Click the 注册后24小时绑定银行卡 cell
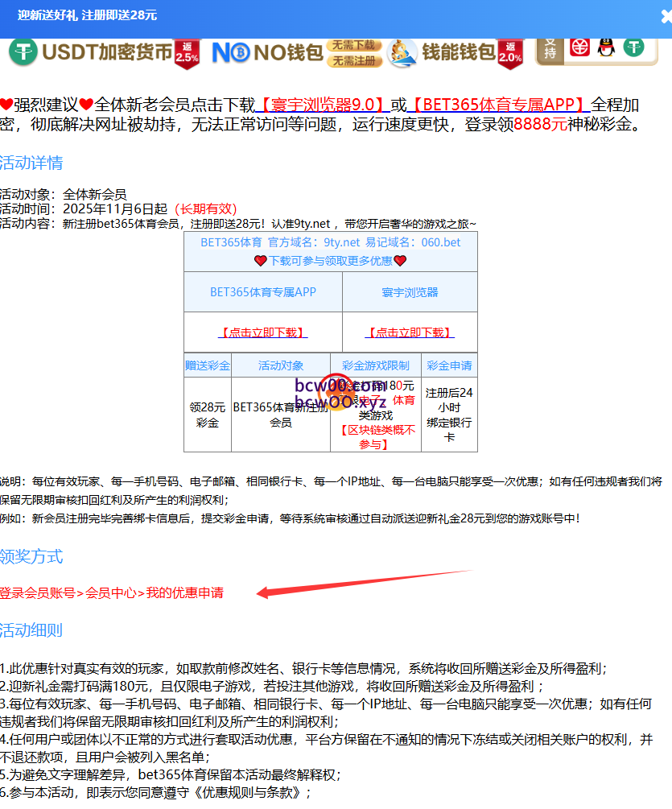The image size is (672, 809). (x=450, y=415)
